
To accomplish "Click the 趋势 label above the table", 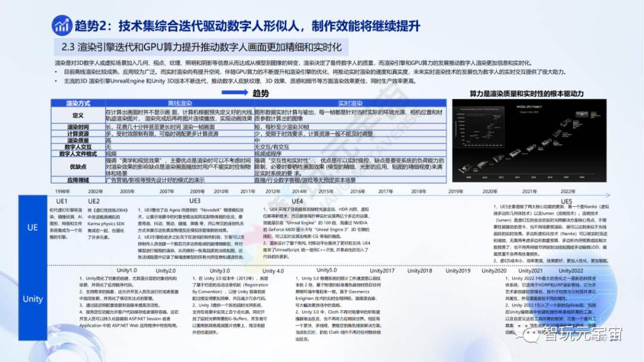I will (261, 93).
